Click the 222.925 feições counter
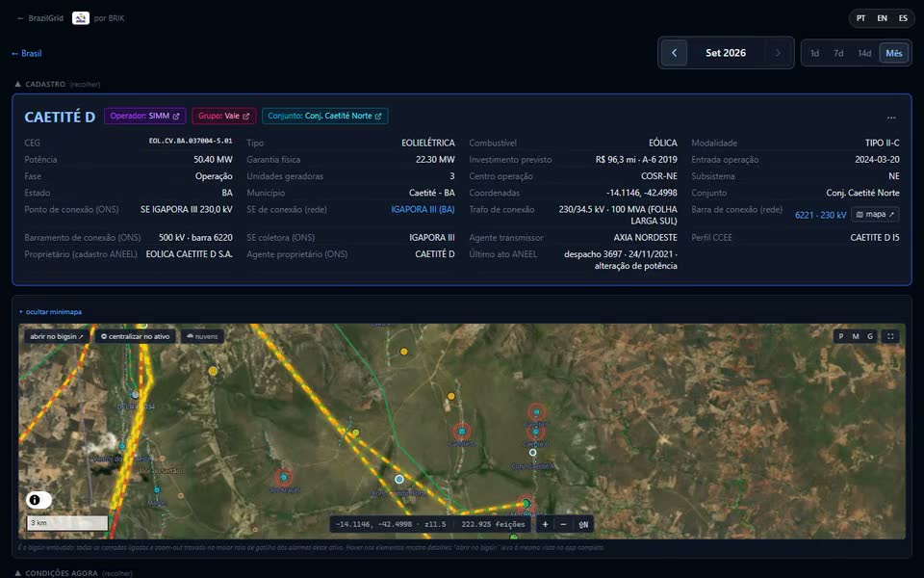 click(493, 524)
